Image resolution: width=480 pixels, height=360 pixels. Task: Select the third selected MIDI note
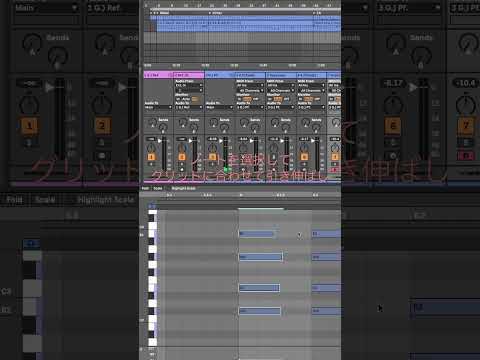(259, 288)
